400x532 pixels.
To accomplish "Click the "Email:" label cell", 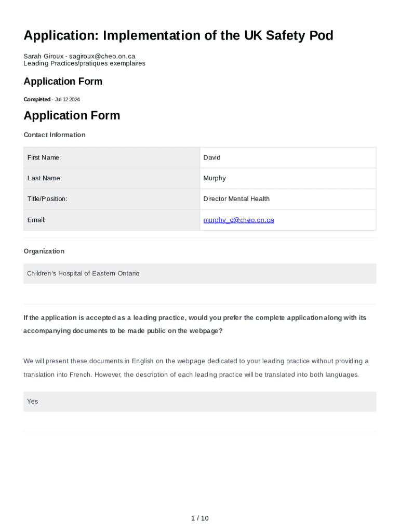I will (x=111, y=220).
